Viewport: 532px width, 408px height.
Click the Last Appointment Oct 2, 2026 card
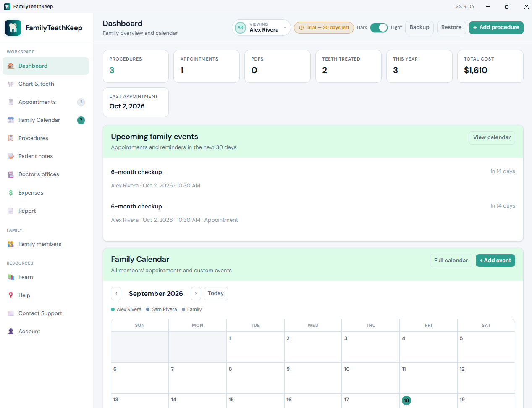coord(136,102)
